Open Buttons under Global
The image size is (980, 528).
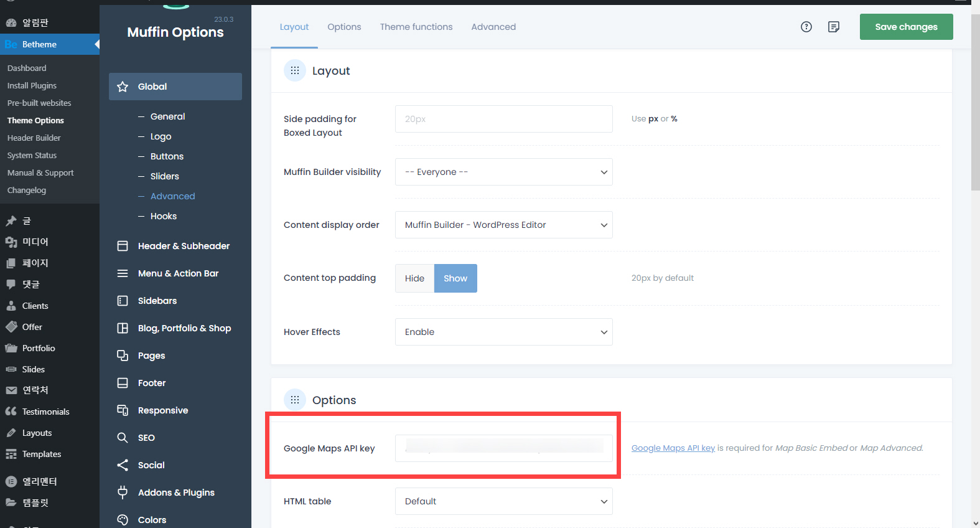tap(167, 156)
